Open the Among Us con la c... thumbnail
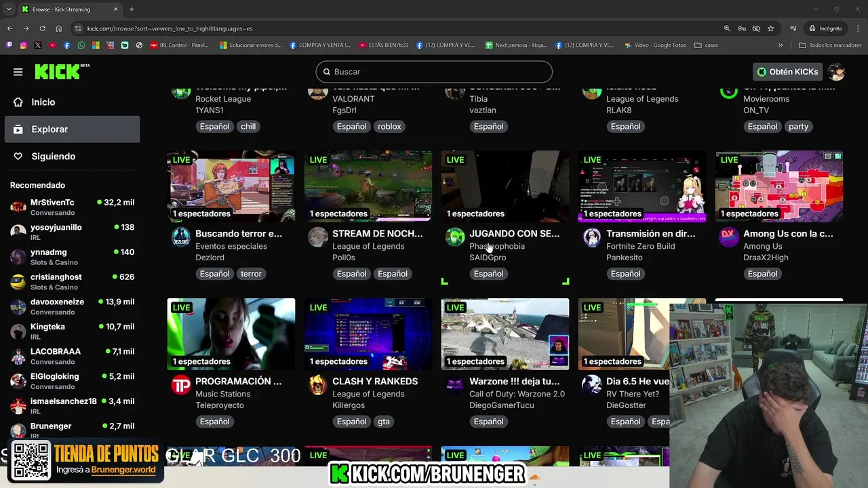The height and width of the screenshot is (488, 868). click(x=779, y=186)
